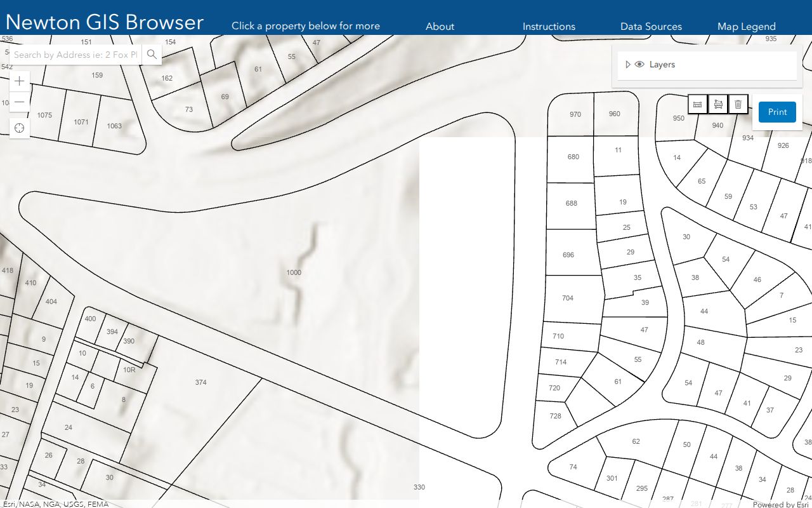Image resolution: width=812 pixels, height=508 pixels.
Task: Select parcel labeled 374
Action: coord(201,382)
